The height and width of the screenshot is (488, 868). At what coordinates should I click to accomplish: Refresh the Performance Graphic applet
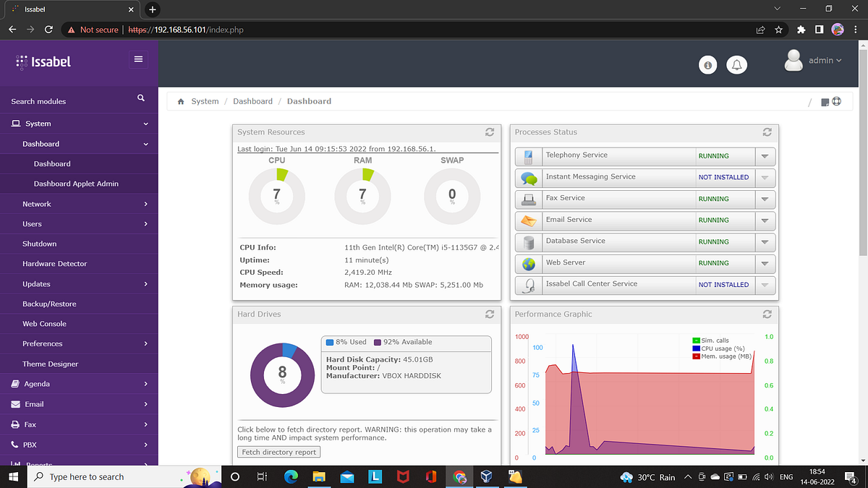pyautogui.click(x=767, y=314)
